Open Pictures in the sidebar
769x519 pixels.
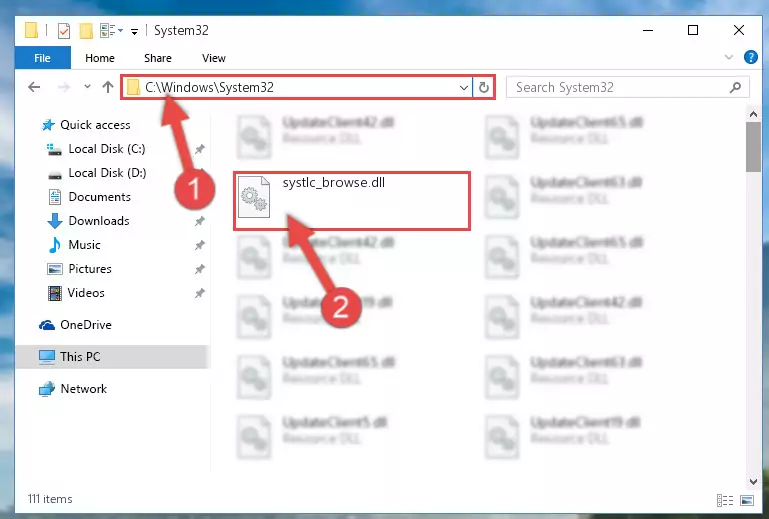pos(90,269)
